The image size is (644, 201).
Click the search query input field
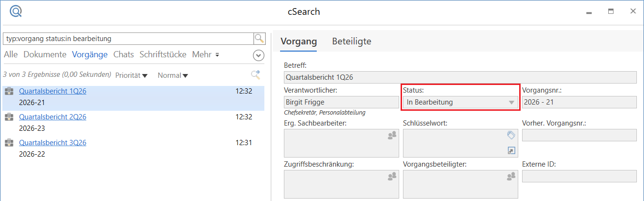tap(128, 39)
